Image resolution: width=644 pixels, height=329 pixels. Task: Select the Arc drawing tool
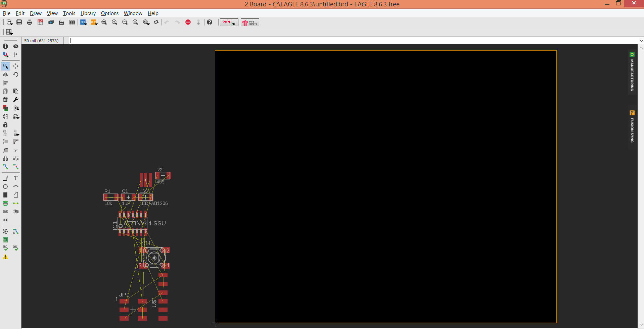tap(16, 186)
